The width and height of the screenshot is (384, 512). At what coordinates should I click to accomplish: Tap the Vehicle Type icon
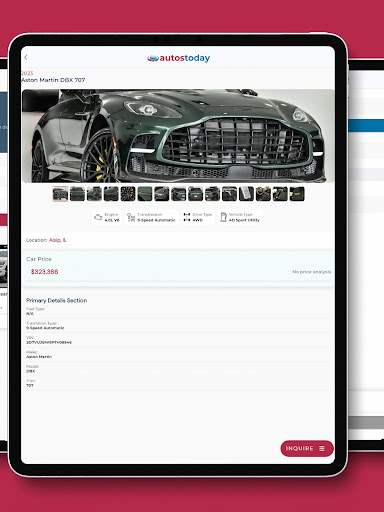point(223,217)
